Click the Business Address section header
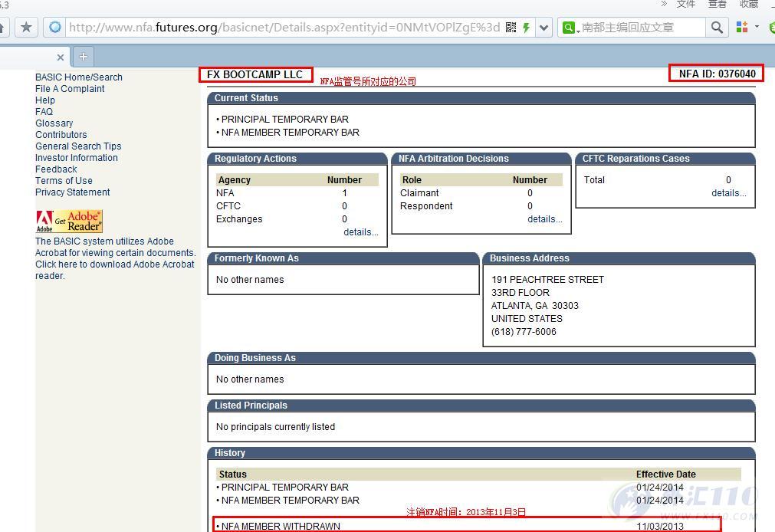 coord(619,258)
